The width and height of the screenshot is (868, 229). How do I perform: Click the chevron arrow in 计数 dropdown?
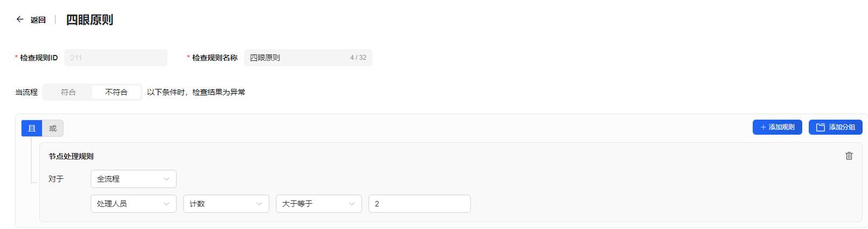(259, 204)
